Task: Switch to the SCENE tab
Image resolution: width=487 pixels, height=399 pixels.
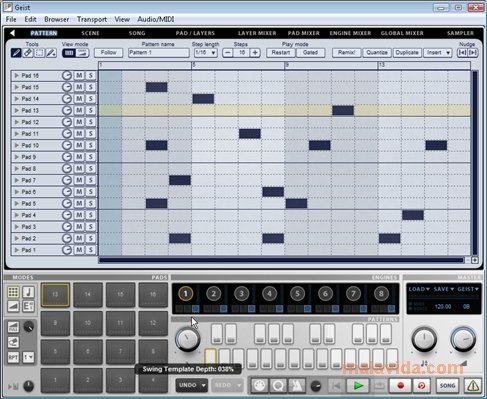Action: coord(90,33)
